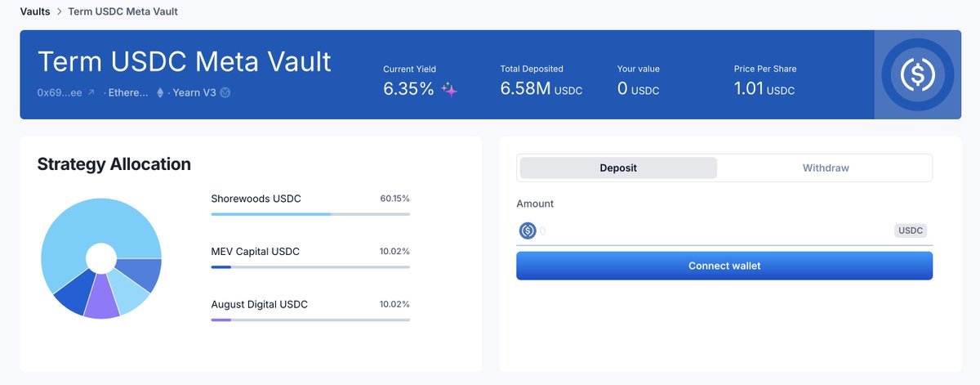Image resolution: width=980 pixels, height=385 pixels.
Task: Click the Connect wallet button
Action: click(x=724, y=266)
